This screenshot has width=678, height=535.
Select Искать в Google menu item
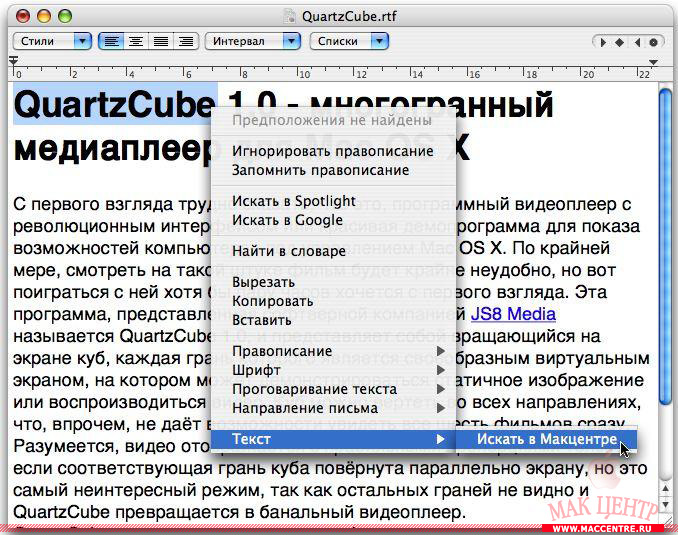click(x=333, y=220)
